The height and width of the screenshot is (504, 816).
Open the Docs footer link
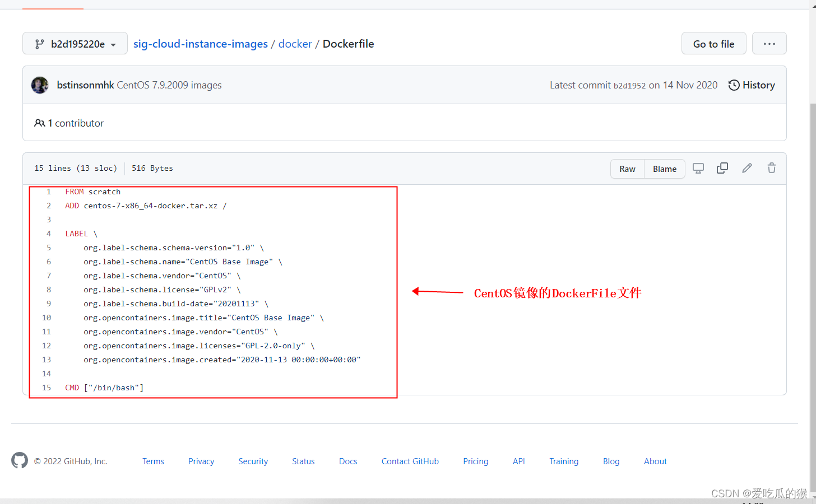348,461
